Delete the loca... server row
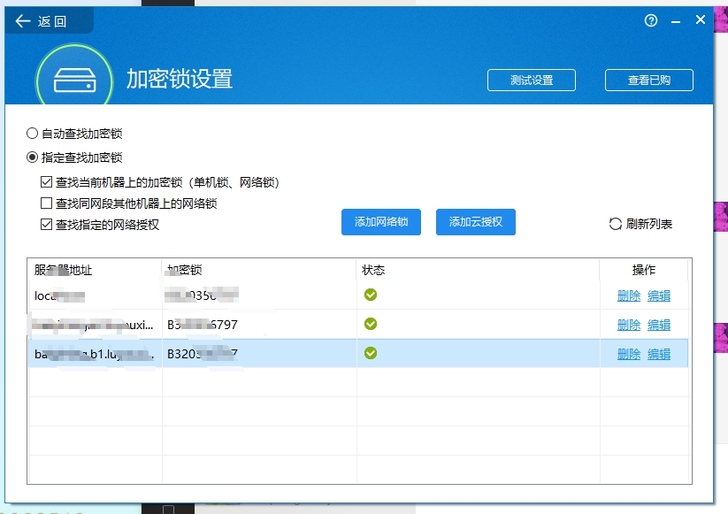The image size is (728, 514). pyautogui.click(x=629, y=296)
